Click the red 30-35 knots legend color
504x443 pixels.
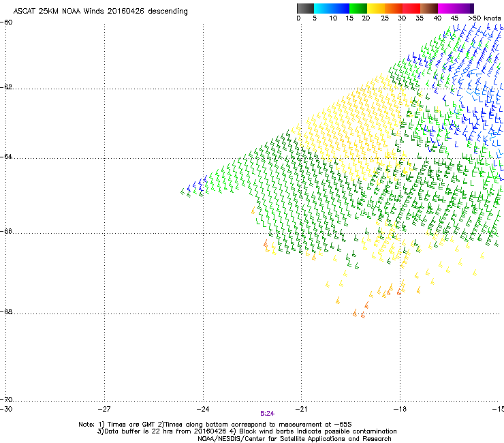(411, 8)
